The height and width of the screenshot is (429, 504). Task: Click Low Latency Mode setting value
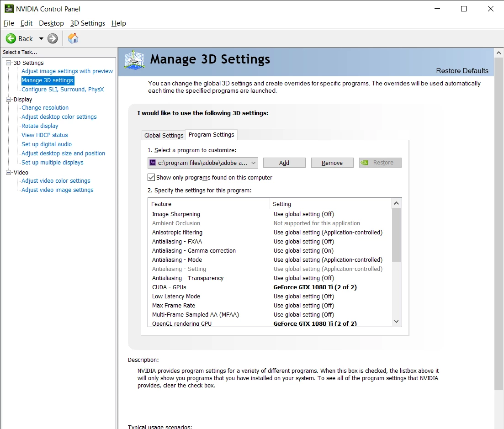[x=304, y=297]
